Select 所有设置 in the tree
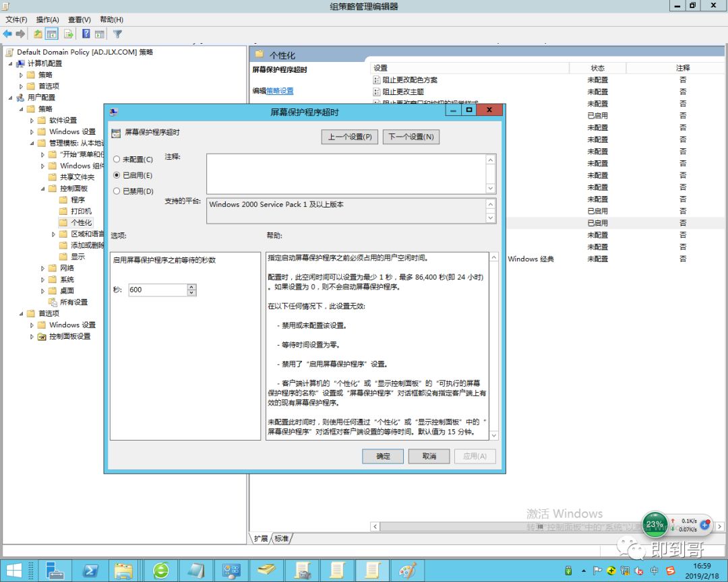This screenshot has width=728, height=582. [x=73, y=302]
